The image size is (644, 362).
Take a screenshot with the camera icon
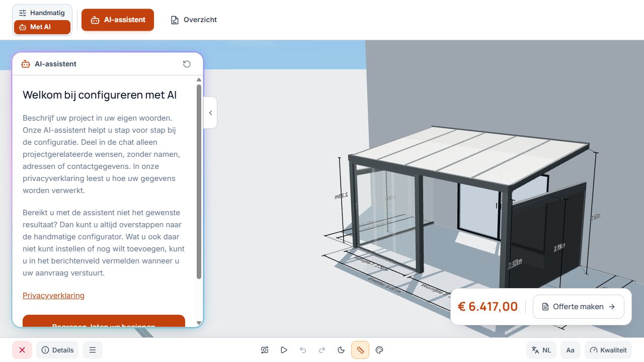265,350
